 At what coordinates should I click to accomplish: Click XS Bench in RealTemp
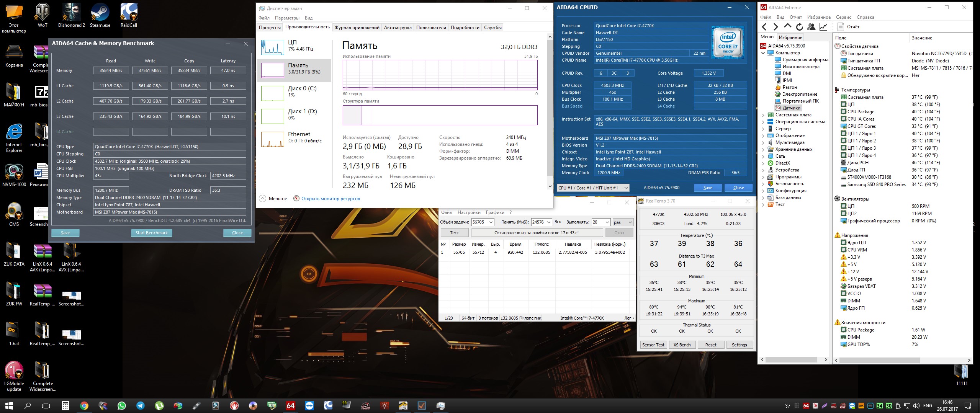click(x=682, y=345)
